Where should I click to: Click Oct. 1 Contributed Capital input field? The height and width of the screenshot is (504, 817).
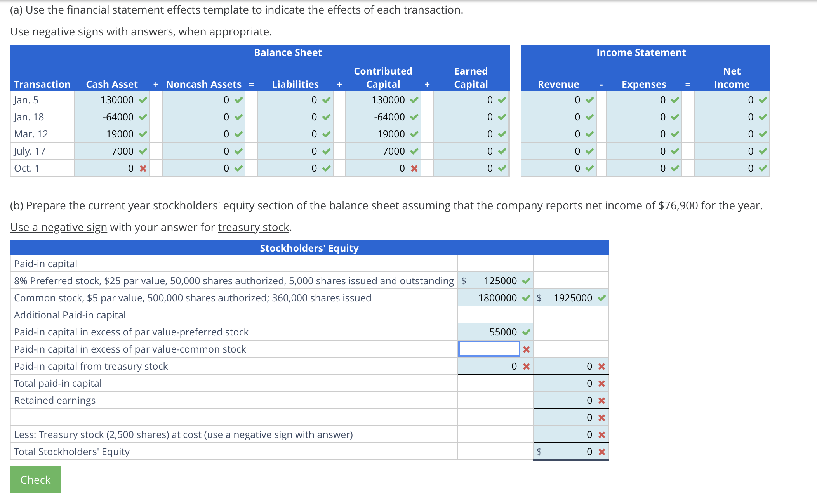point(377,168)
